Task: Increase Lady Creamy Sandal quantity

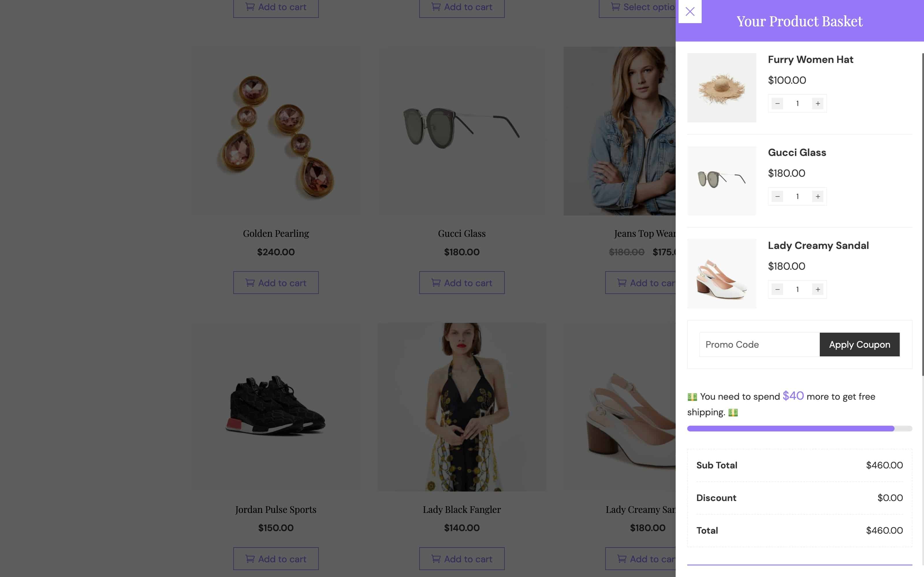Action: pyautogui.click(x=818, y=289)
